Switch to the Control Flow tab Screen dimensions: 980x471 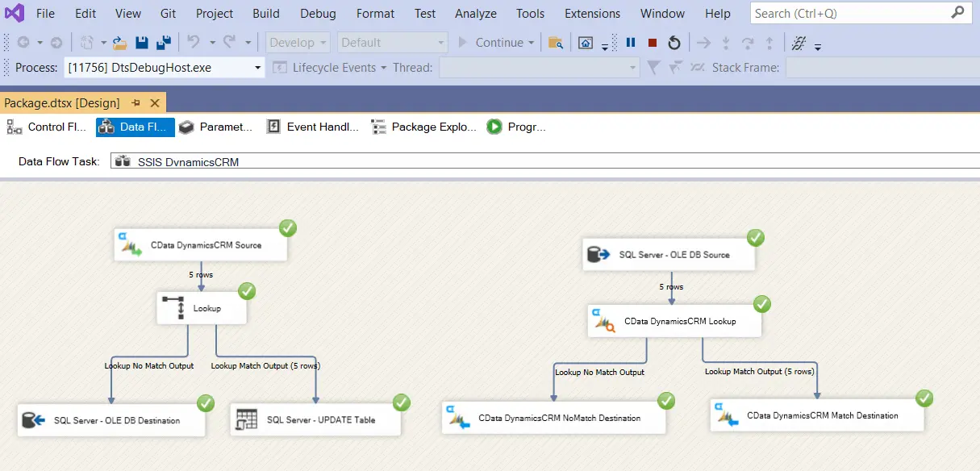[x=47, y=127]
